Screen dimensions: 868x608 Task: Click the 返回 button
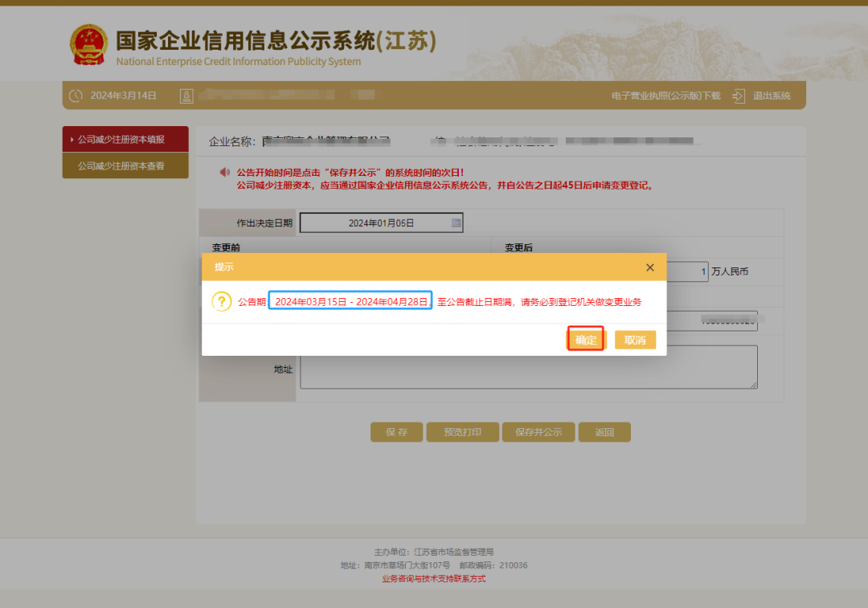tap(604, 432)
